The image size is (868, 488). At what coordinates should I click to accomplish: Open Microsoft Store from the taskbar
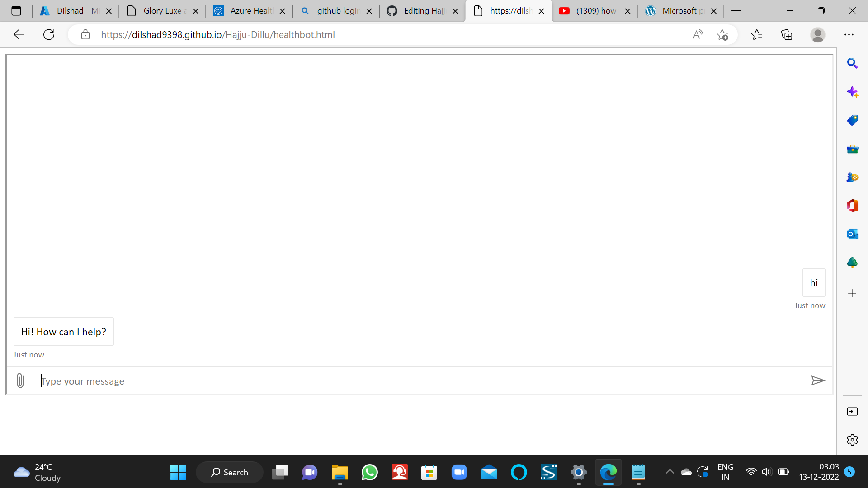pos(429,472)
